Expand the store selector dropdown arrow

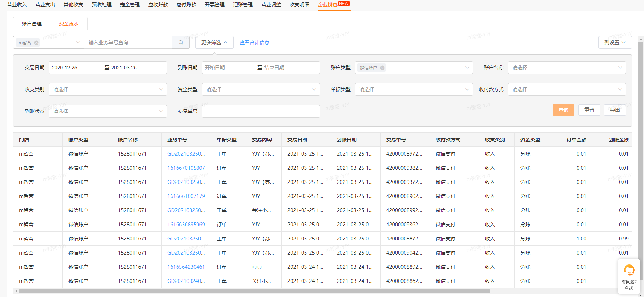tap(78, 42)
